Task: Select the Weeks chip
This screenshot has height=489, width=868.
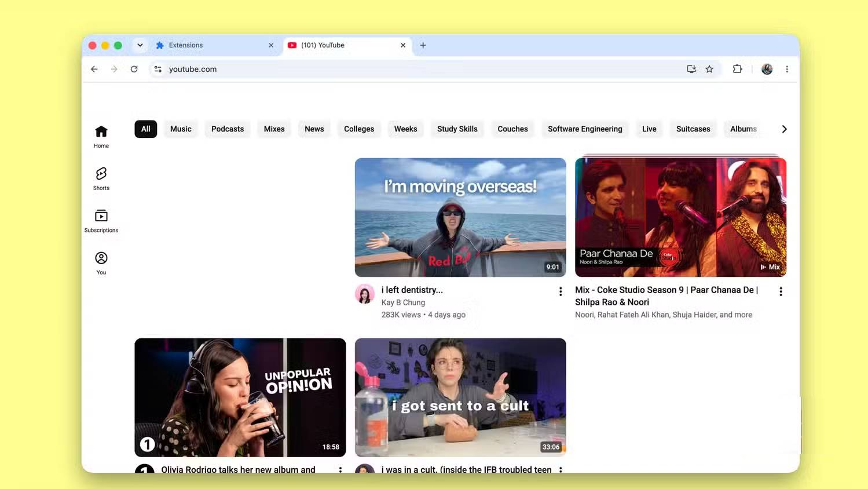Action: [x=406, y=129]
